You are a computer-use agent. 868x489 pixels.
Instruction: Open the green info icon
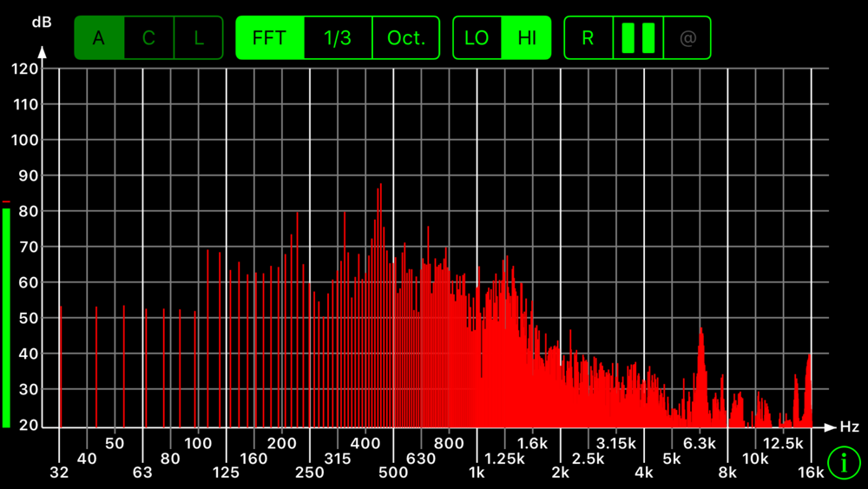tap(845, 462)
